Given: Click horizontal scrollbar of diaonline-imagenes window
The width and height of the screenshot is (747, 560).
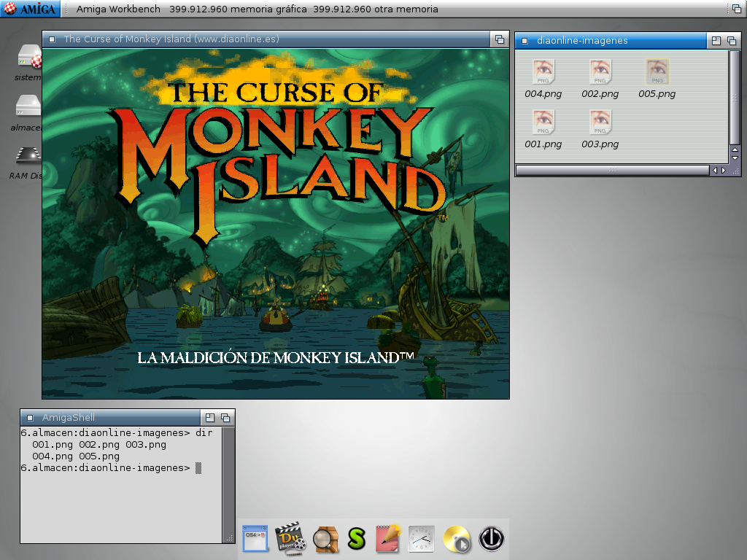Looking at the screenshot, I should click(x=613, y=170).
